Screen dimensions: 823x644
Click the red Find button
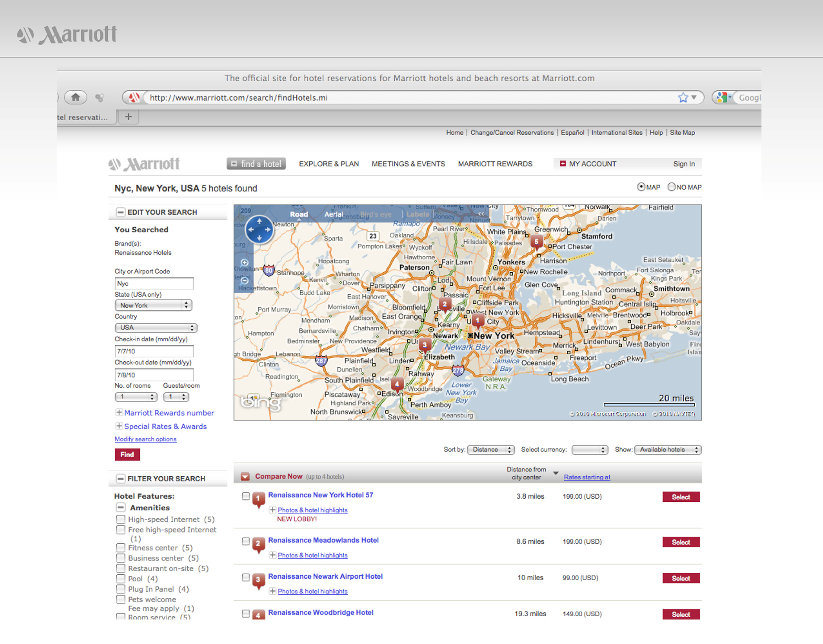127,454
